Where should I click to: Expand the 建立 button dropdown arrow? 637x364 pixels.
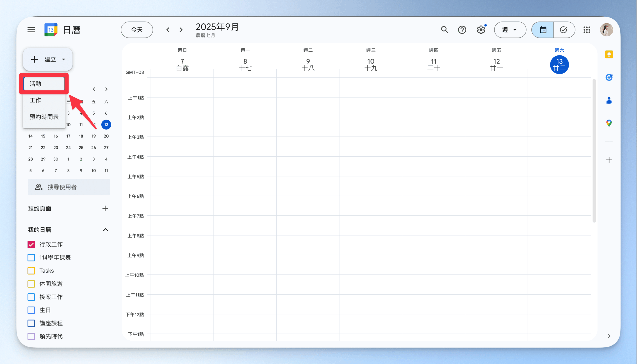click(63, 59)
